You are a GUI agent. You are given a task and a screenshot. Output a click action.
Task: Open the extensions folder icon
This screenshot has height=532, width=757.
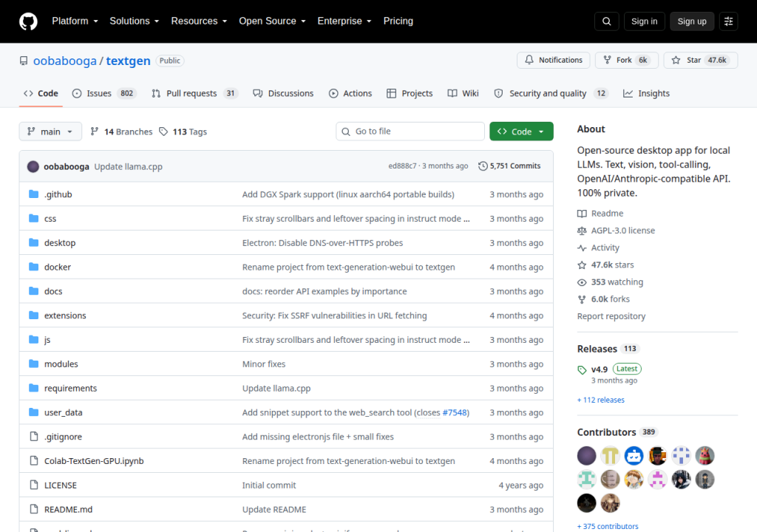point(33,316)
